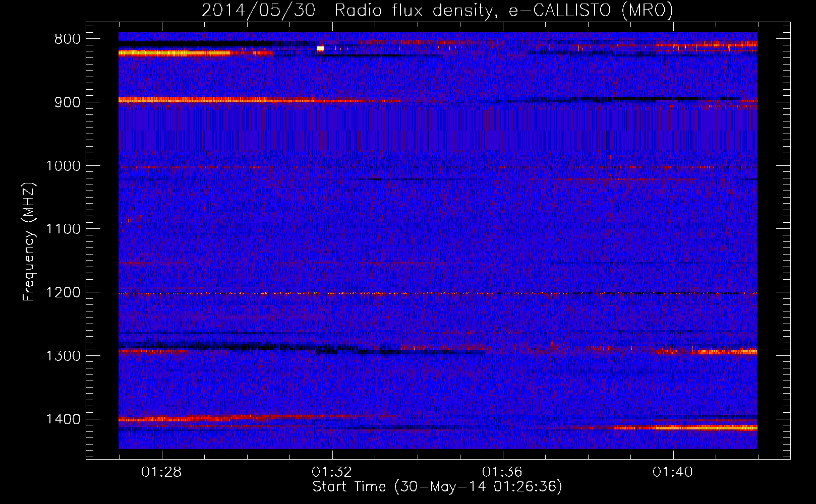Click the 900 frequency axis label
The height and width of the screenshot is (504, 816).
coord(67,102)
